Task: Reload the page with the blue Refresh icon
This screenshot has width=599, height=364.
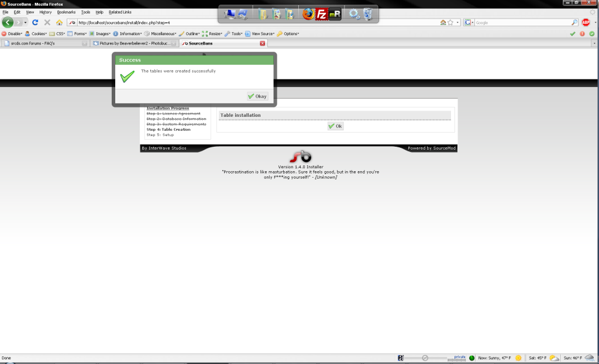Action: [35, 23]
